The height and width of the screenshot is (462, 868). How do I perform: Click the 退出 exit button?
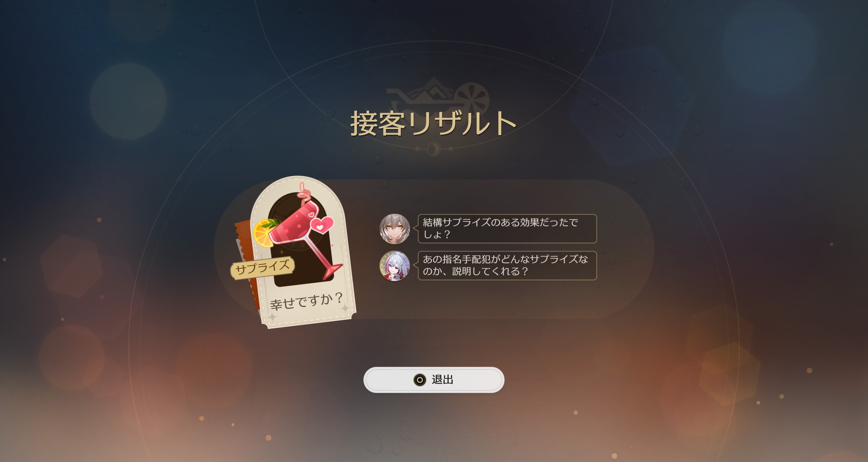pos(434,380)
